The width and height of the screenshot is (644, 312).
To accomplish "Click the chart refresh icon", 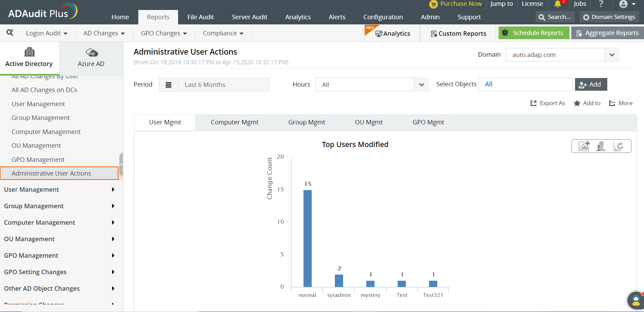I will click(x=618, y=146).
